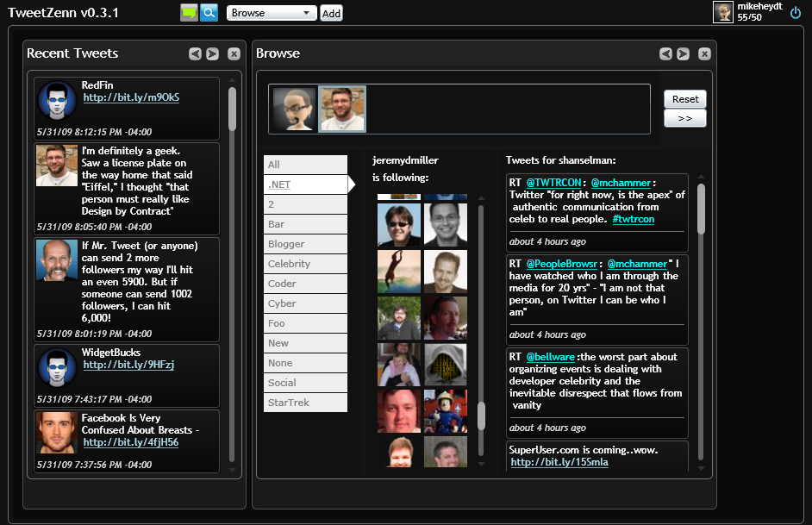Click following avatar of smiling bald man in grayscale
The height and width of the screenshot is (525, 812).
point(446,224)
